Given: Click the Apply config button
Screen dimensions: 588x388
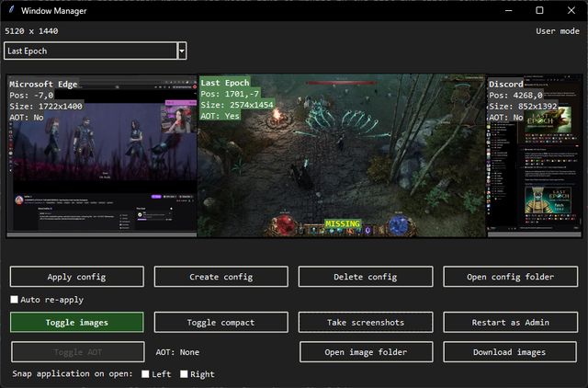Looking at the screenshot, I should (x=77, y=277).
